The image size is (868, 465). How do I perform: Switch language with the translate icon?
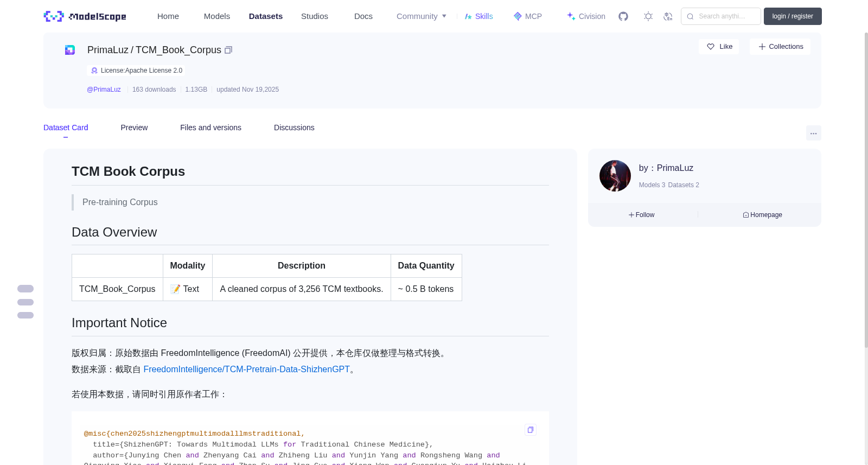pyautogui.click(x=668, y=16)
